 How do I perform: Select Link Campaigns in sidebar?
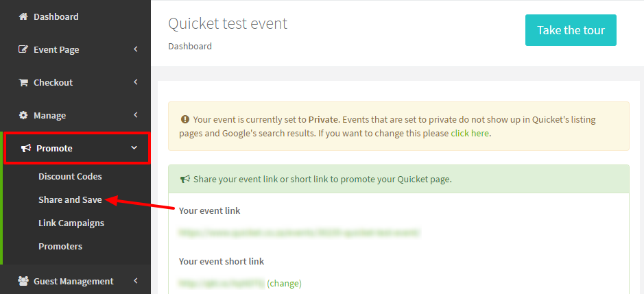[x=71, y=223]
